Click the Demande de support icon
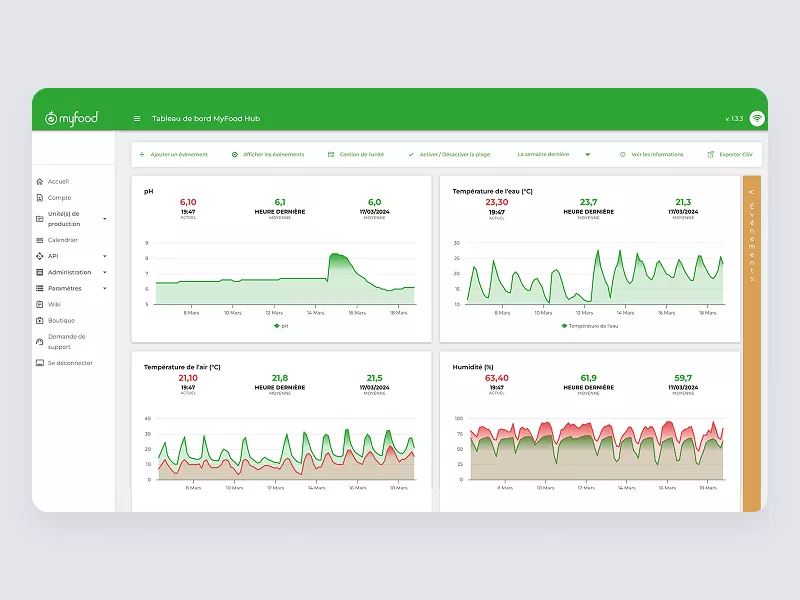Image resolution: width=800 pixels, height=600 pixels. click(x=40, y=342)
